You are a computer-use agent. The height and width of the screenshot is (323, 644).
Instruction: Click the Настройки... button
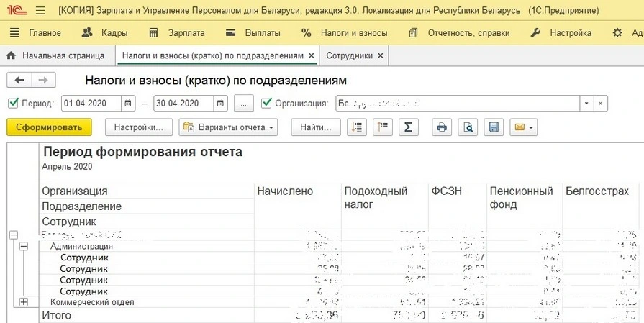tap(139, 127)
